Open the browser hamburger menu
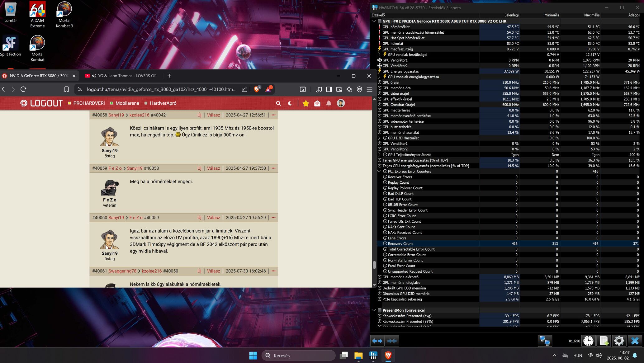This screenshot has height=363, width=644. 370,89
